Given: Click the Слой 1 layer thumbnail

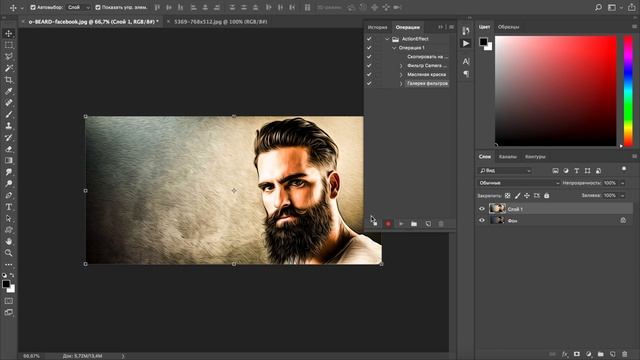Looking at the screenshot, I should click(497, 209).
